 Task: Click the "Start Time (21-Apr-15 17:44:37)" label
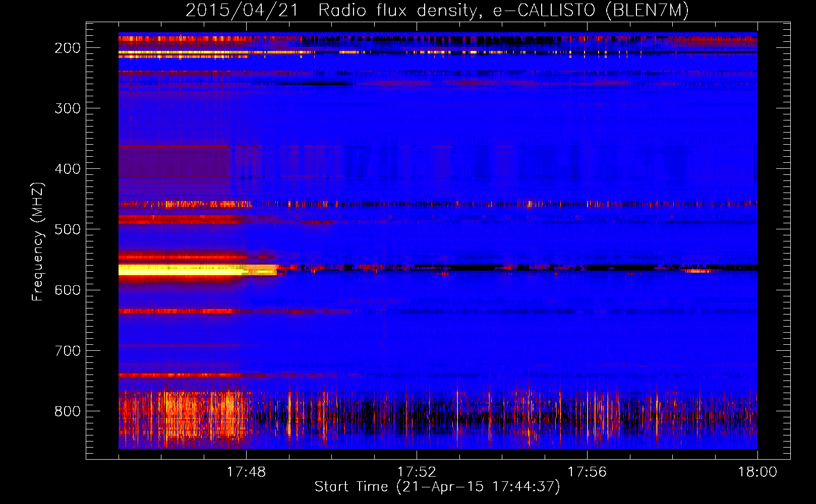click(x=437, y=487)
